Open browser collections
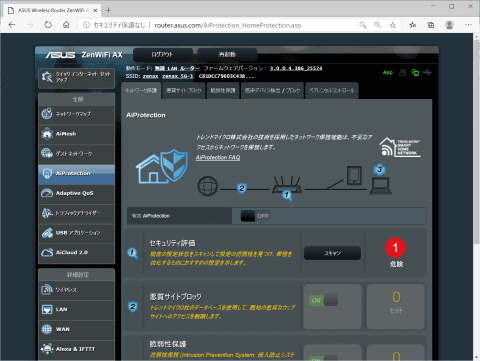 (431, 25)
